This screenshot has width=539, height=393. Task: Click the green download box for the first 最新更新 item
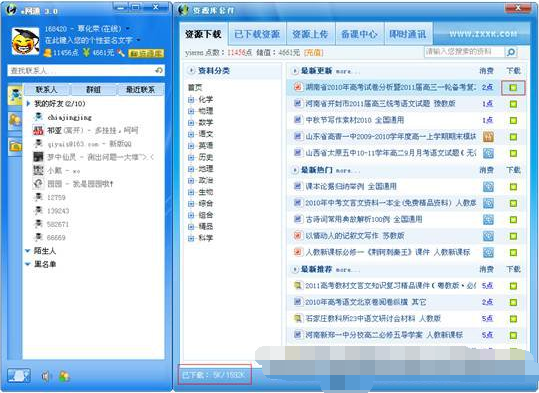coord(513,88)
